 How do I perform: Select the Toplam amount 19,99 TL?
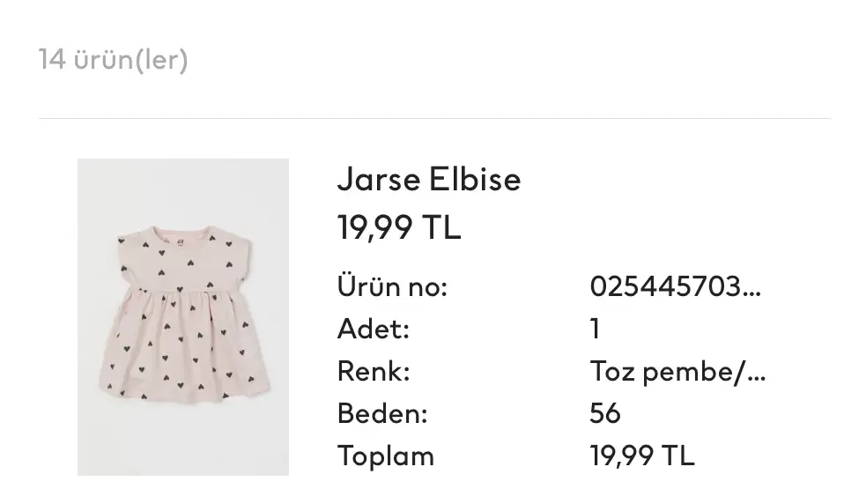coord(641,456)
